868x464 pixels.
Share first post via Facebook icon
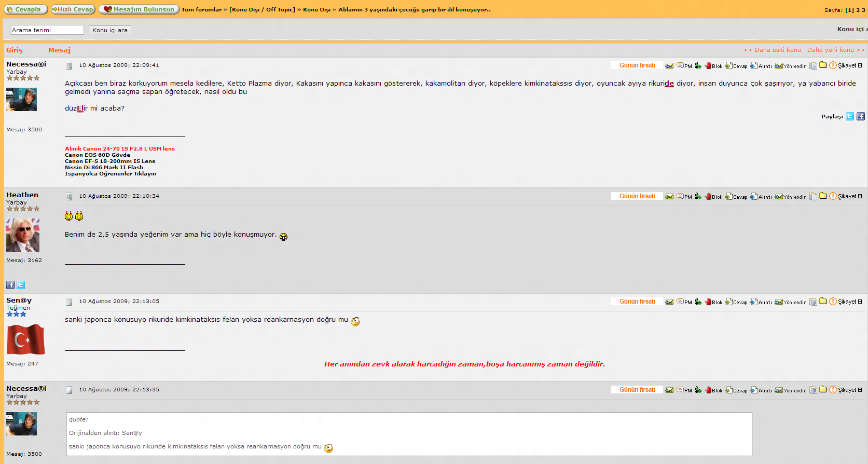(860, 116)
